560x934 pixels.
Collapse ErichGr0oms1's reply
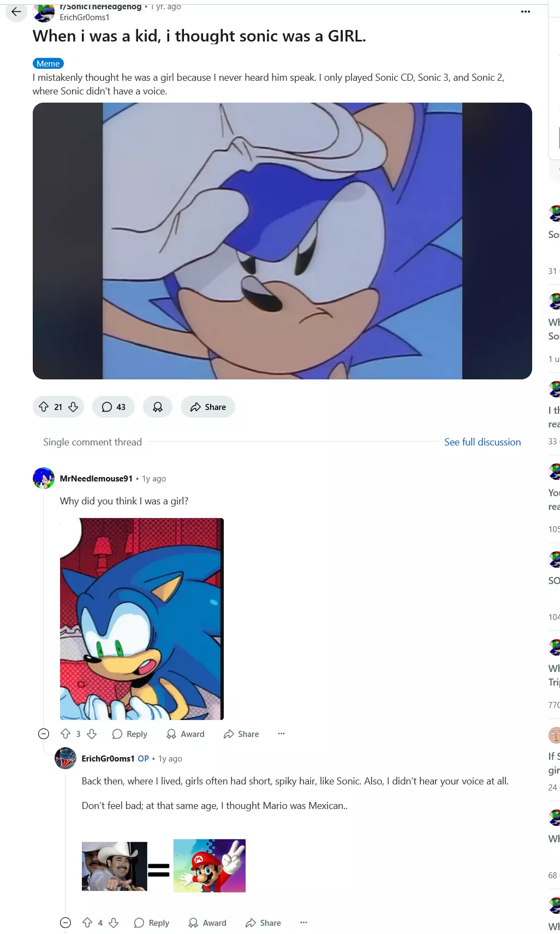tap(65, 923)
